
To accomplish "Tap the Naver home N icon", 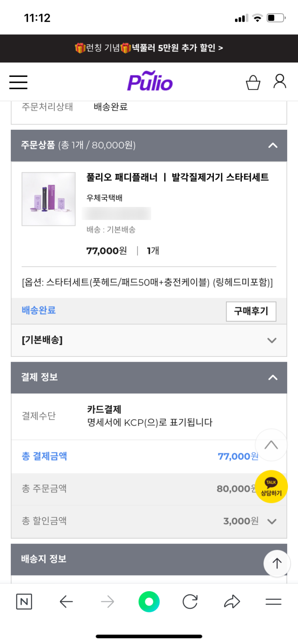I will point(24,602).
